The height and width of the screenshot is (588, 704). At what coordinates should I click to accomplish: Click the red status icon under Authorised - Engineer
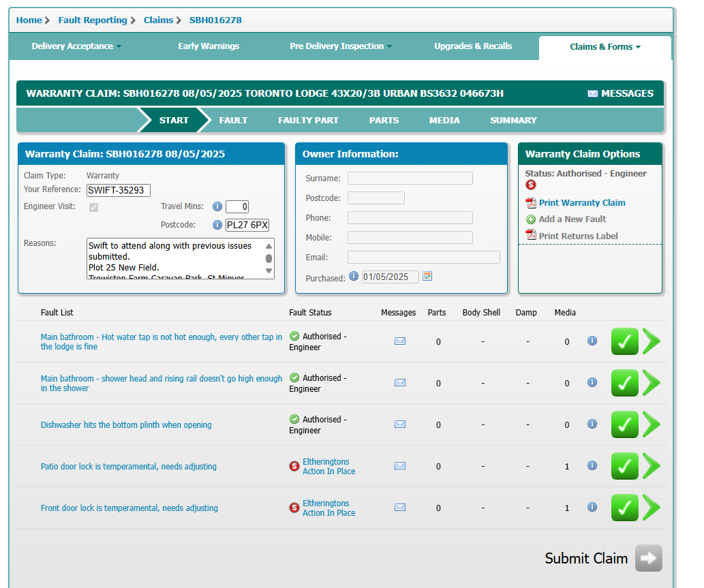(531, 185)
